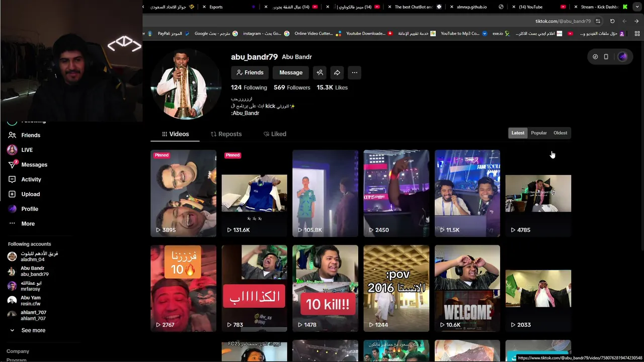Open site settings icon in address bar
The image size is (644, 362).
[598, 21]
